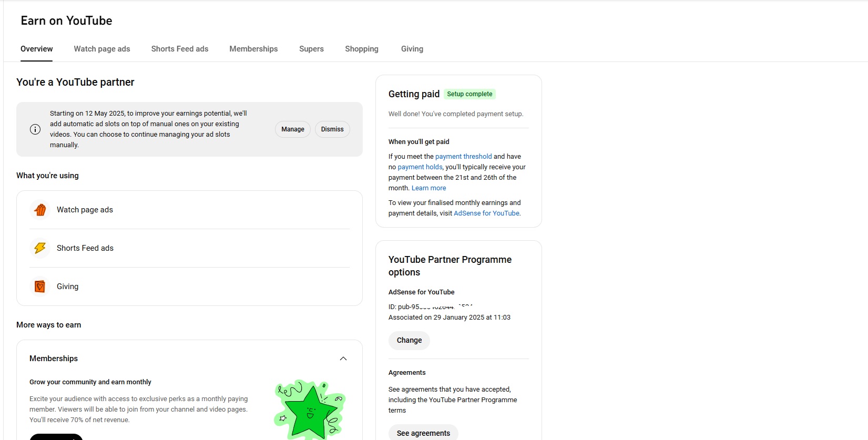Screen dimensions: 868x440
Task: Click the Manage button in the banner
Action: 293,129
